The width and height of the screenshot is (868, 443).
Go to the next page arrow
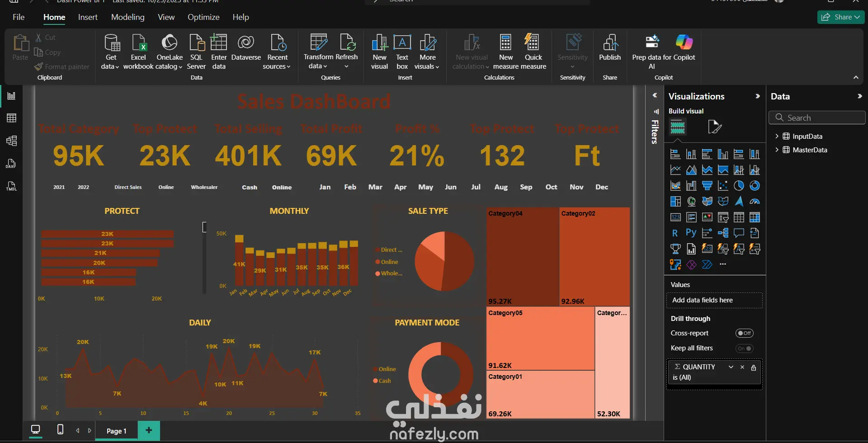(90, 430)
